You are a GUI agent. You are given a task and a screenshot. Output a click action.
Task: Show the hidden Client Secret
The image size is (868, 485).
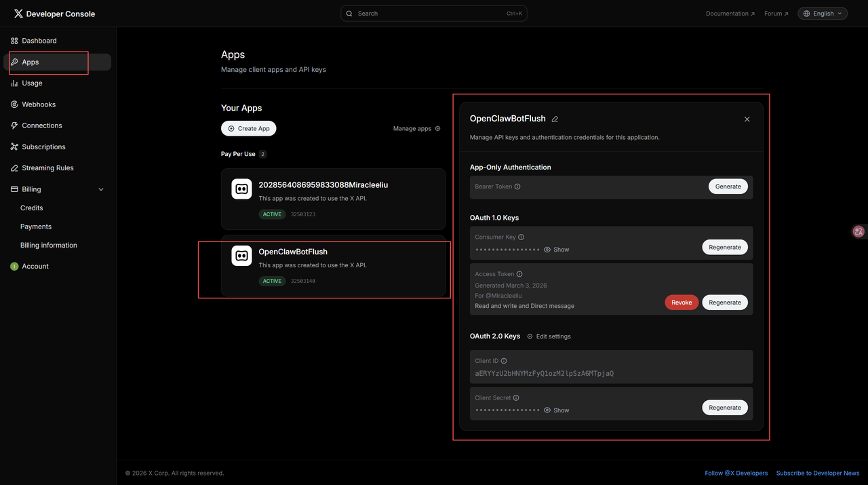[x=557, y=410]
